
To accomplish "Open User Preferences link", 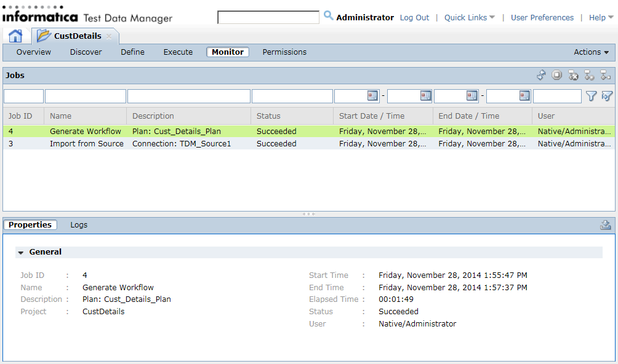I will tap(542, 18).
